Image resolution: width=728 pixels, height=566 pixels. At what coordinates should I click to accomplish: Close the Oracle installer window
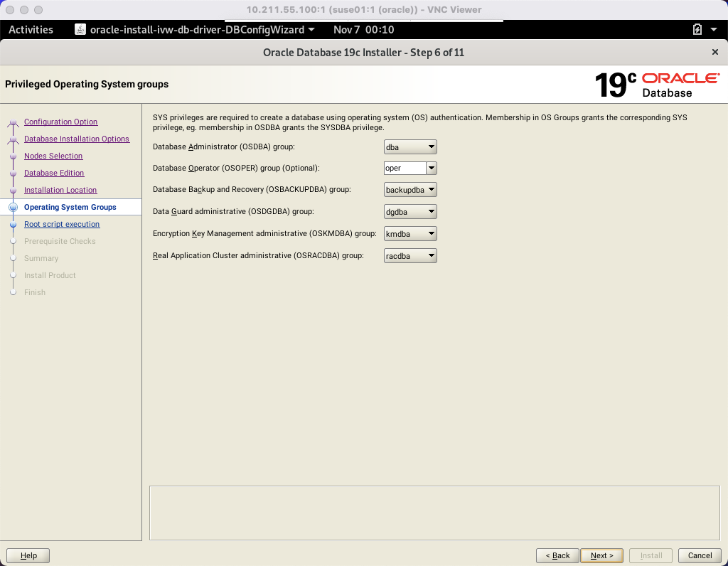pos(715,52)
